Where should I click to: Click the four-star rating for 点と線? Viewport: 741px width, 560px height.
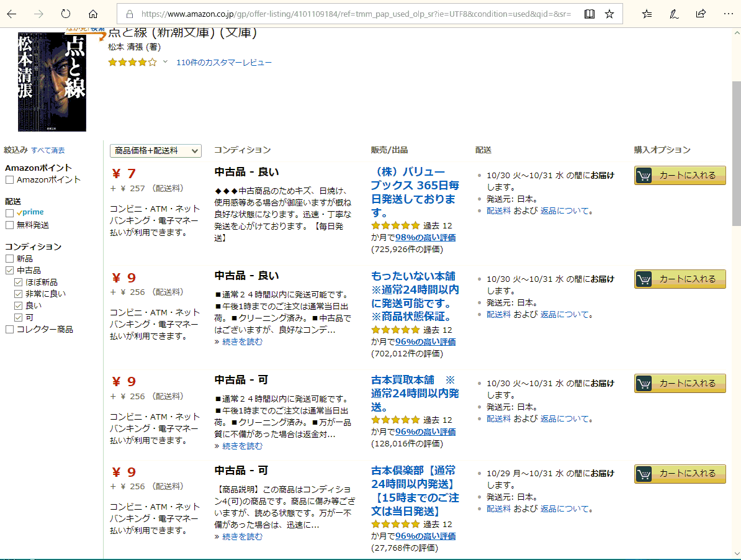point(132,62)
